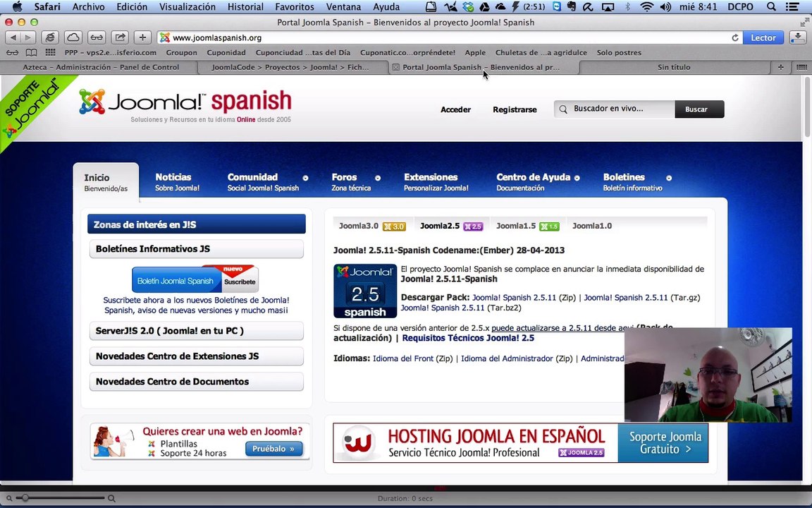
Task: Adjust the zoom slider at bottom left
Action: (24, 498)
